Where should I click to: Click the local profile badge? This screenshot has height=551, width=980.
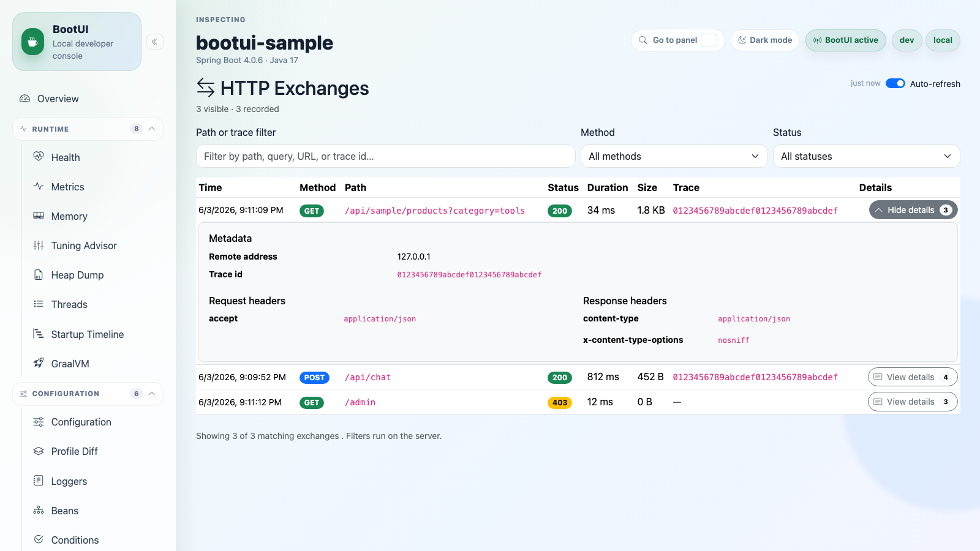[x=943, y=40]
